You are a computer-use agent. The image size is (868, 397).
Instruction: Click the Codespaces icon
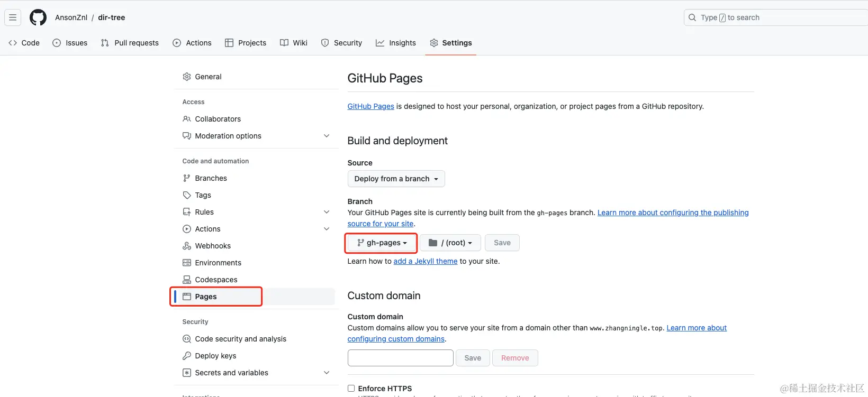click(187, 280)
